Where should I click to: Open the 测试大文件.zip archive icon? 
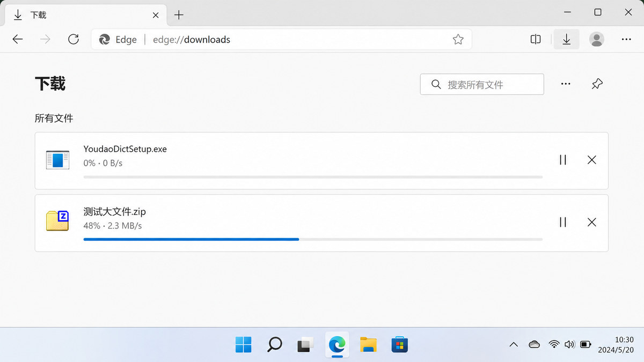click(x=57, y=220)
